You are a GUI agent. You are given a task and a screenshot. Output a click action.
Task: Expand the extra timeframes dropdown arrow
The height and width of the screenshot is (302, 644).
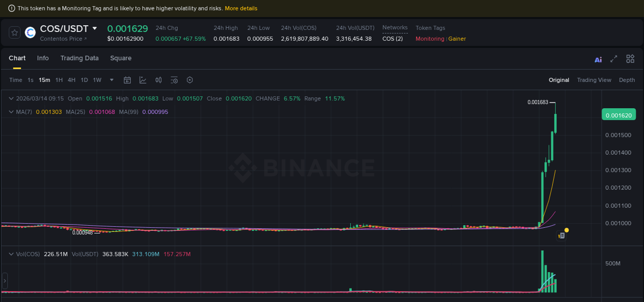pos(111,80)
